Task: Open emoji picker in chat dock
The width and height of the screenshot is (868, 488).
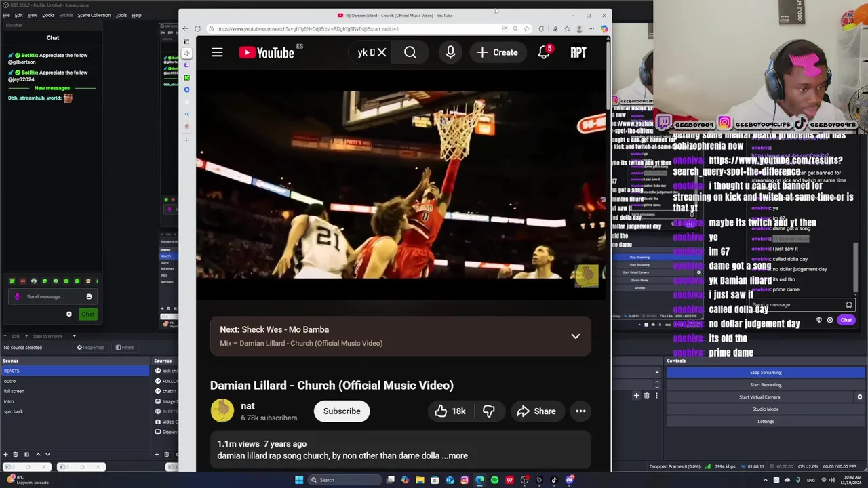Action: 89,296
